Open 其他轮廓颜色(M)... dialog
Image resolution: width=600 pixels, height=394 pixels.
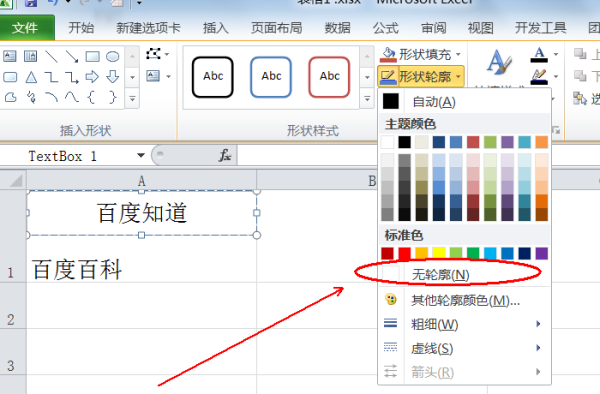coord(464,300)
